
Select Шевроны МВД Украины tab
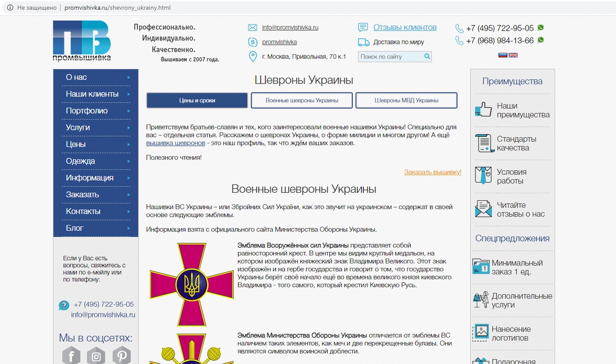point(406,100)
